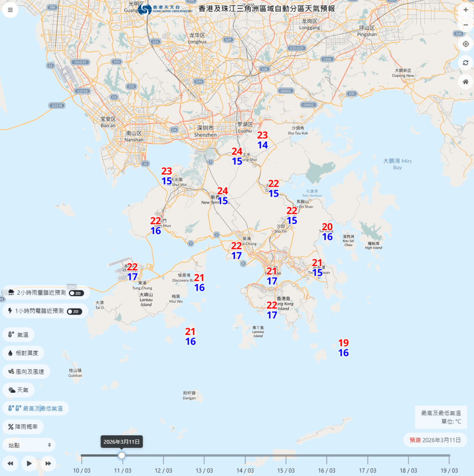Toggle the 2D switch for rainfall nowcast

[75, 292]
